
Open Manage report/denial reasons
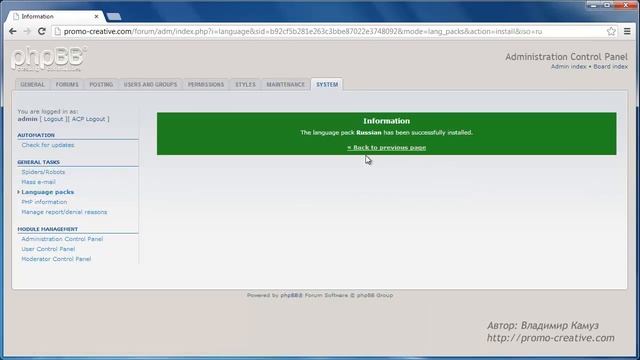pos(64,212)
